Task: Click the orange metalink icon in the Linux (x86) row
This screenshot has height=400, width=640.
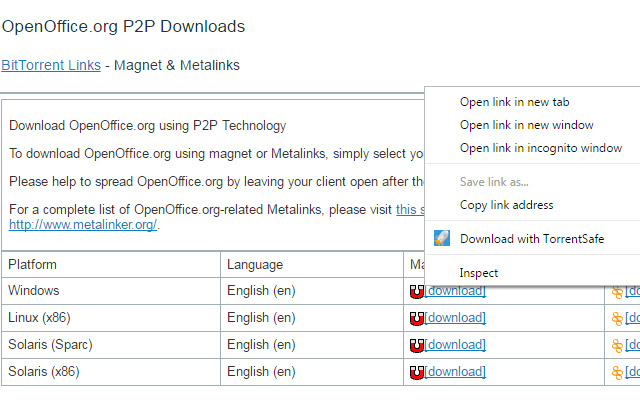Action: click(x=617, y=318)
